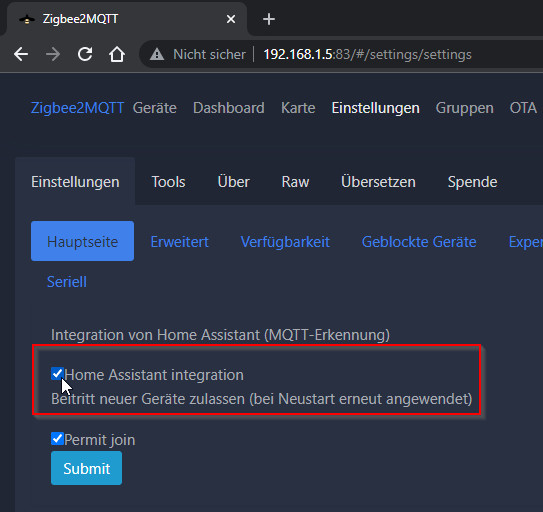Go back with the browser back arrow

point(21,54)
